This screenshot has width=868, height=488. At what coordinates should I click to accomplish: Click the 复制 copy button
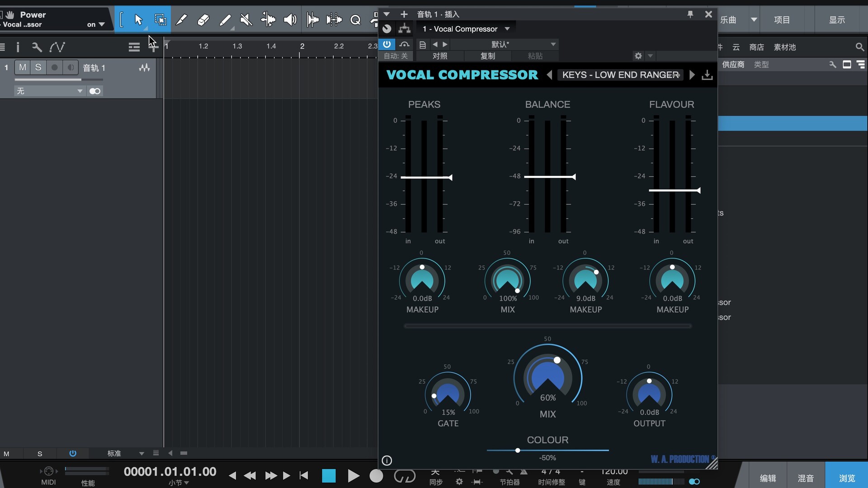coord(488,56)
